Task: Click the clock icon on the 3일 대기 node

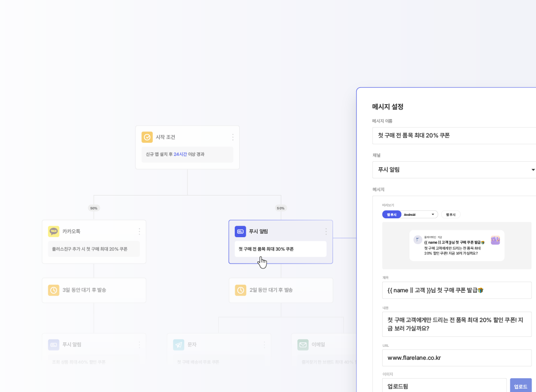Action: (54, 290)
